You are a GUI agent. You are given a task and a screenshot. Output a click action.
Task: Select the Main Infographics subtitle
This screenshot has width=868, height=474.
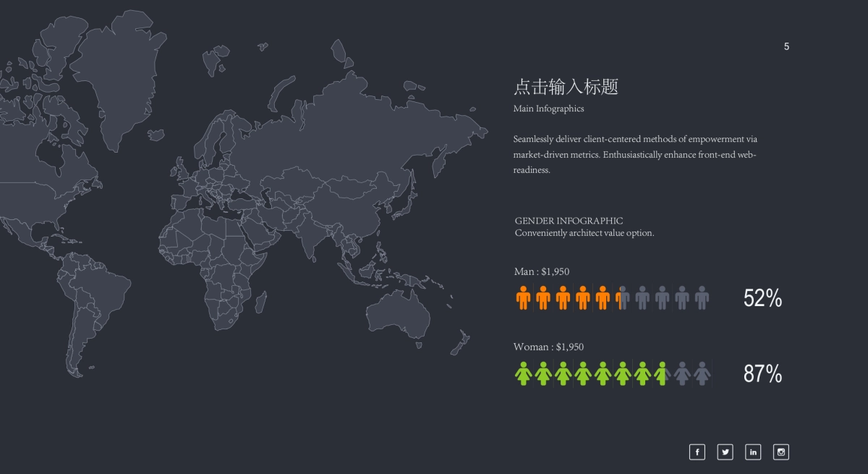549,109
